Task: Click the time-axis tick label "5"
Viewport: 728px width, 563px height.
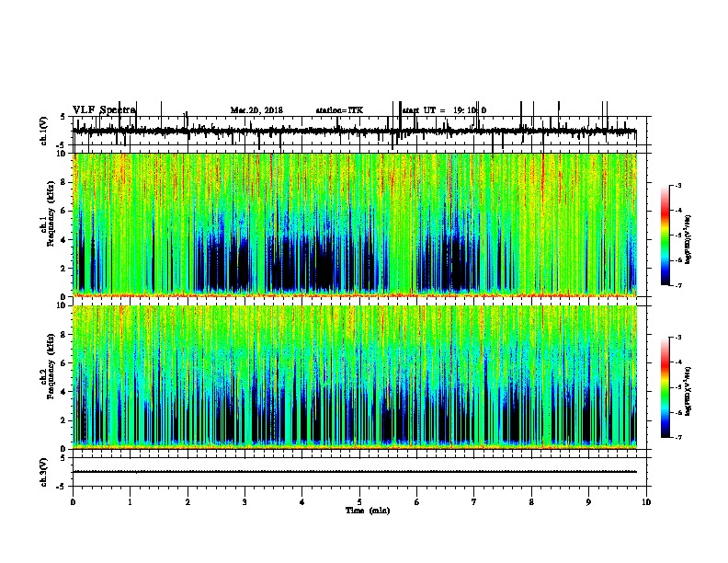Action: click(359, 502)
